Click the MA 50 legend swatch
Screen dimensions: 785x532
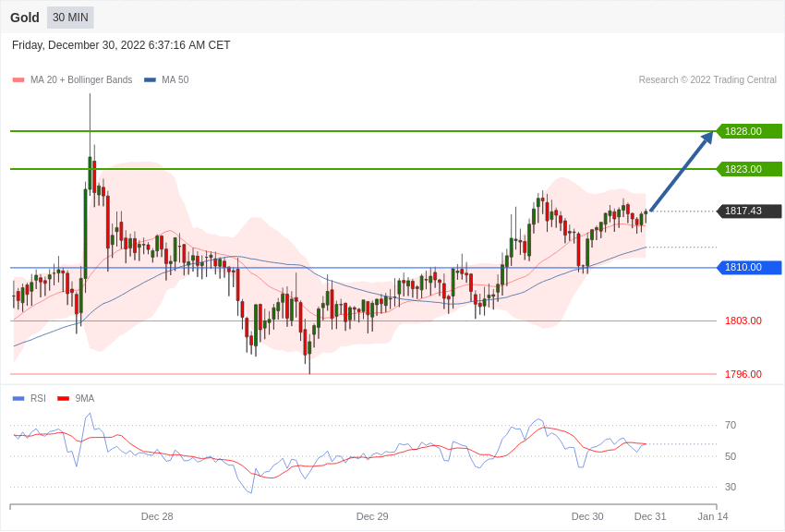150,80
